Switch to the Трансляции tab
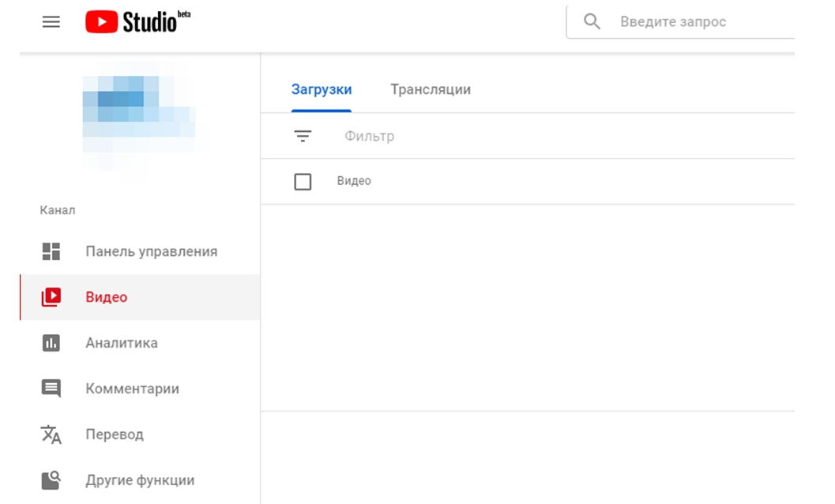835x504 pixels. 431,89
